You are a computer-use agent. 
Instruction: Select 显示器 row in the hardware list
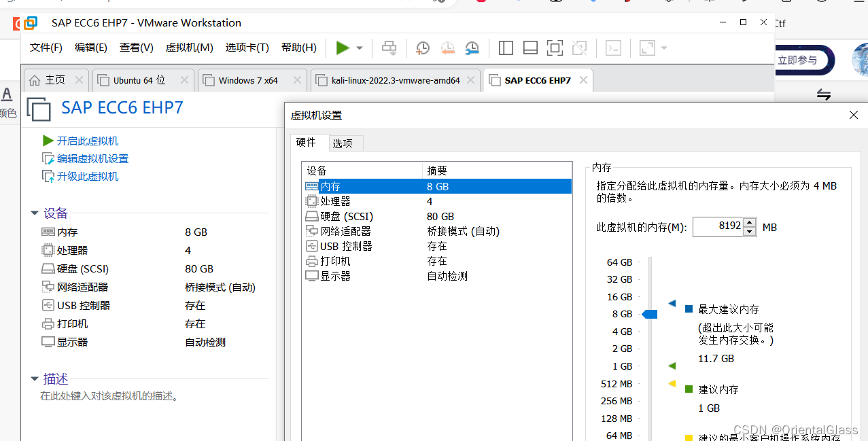pyautogui.click(x=437, y=276)
